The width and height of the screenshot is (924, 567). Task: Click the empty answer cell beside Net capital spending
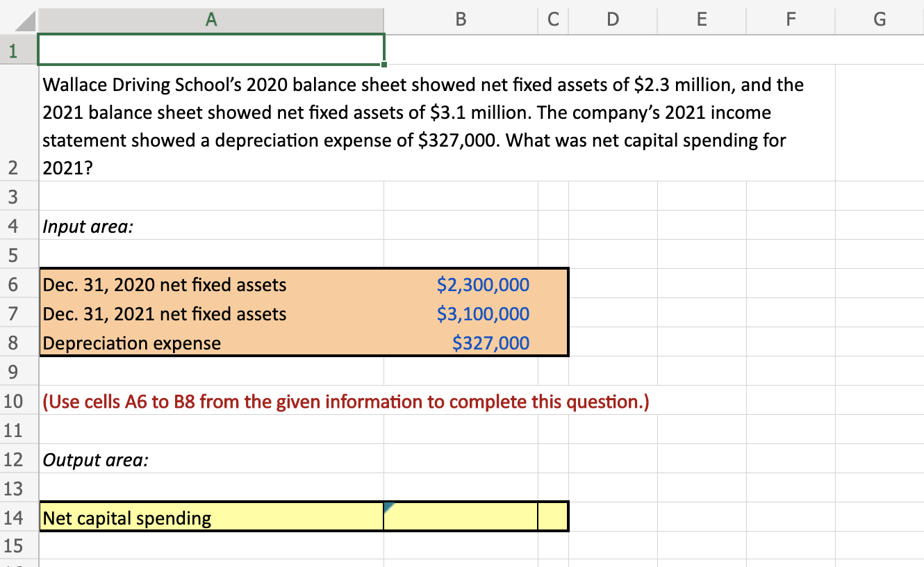(461, 518)
